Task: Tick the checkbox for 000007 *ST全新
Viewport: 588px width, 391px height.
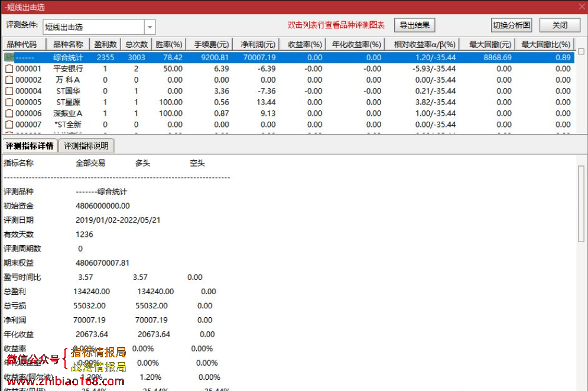Action: 9,125
